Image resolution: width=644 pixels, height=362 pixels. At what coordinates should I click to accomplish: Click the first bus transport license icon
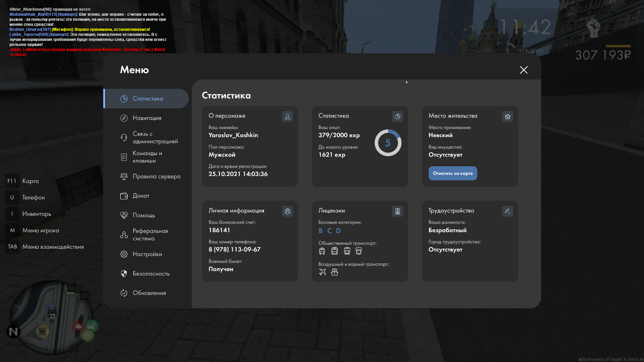[322, 251]
